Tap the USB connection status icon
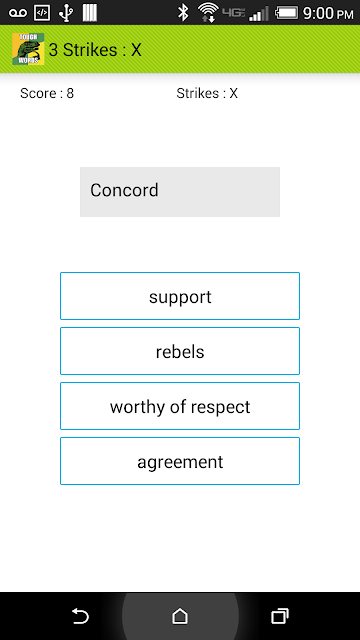 click(x=66, y=13)
